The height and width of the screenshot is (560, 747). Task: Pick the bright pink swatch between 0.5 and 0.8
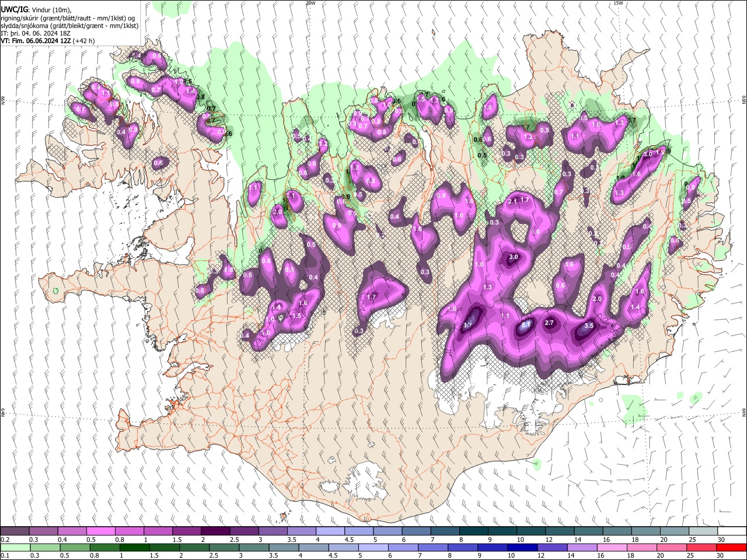(101, 531)
